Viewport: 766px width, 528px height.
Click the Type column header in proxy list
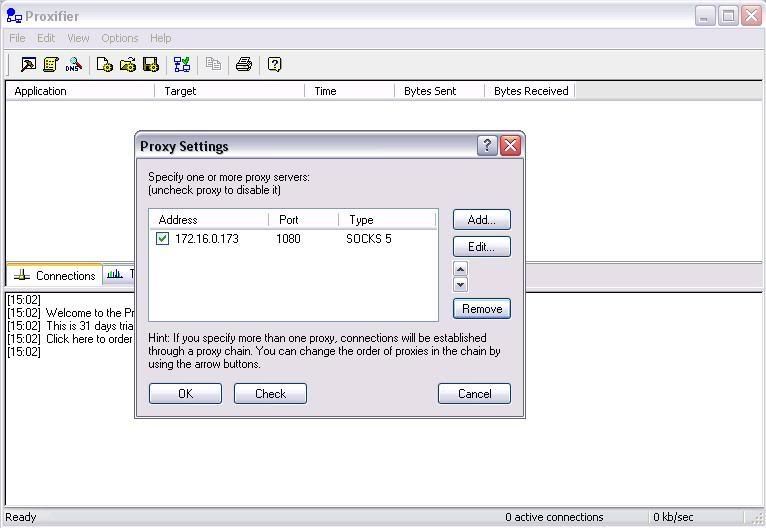(387, 220)
